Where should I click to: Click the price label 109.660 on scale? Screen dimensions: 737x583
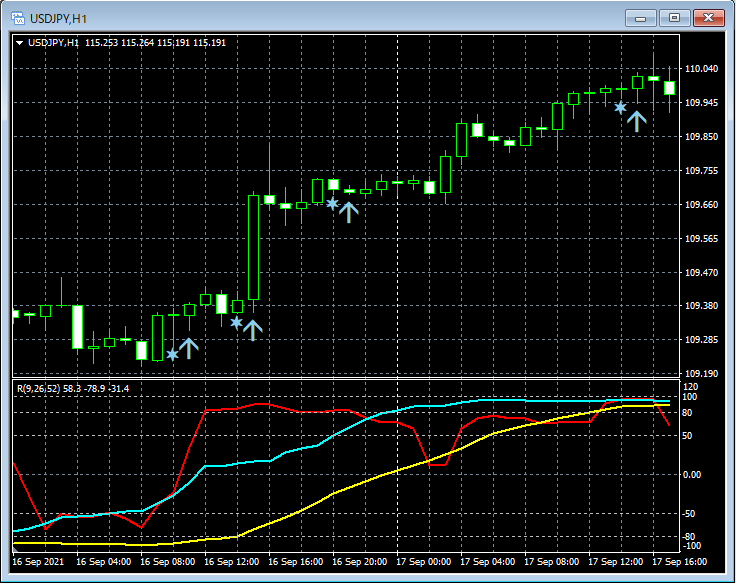coord(701,205)
